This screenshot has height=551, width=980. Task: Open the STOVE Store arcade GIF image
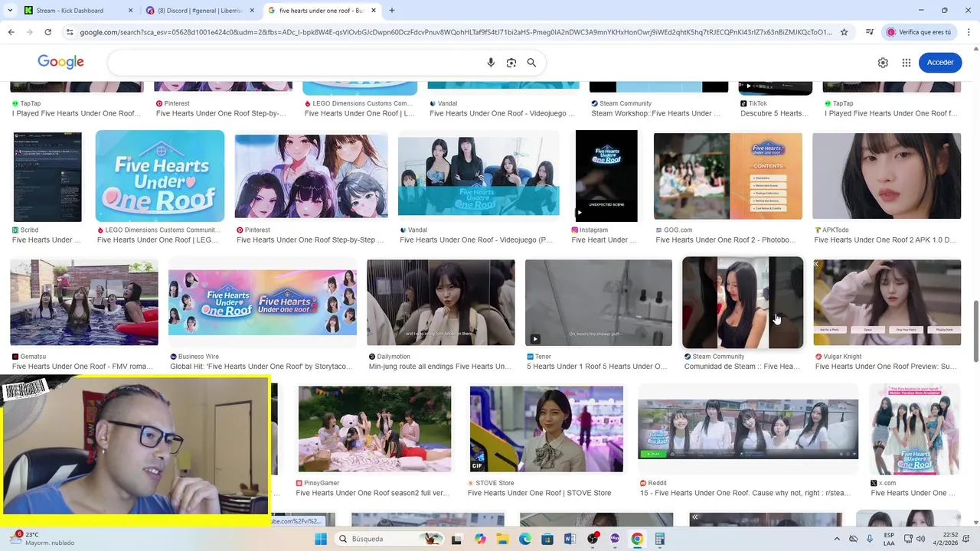[x=547, y=429]
